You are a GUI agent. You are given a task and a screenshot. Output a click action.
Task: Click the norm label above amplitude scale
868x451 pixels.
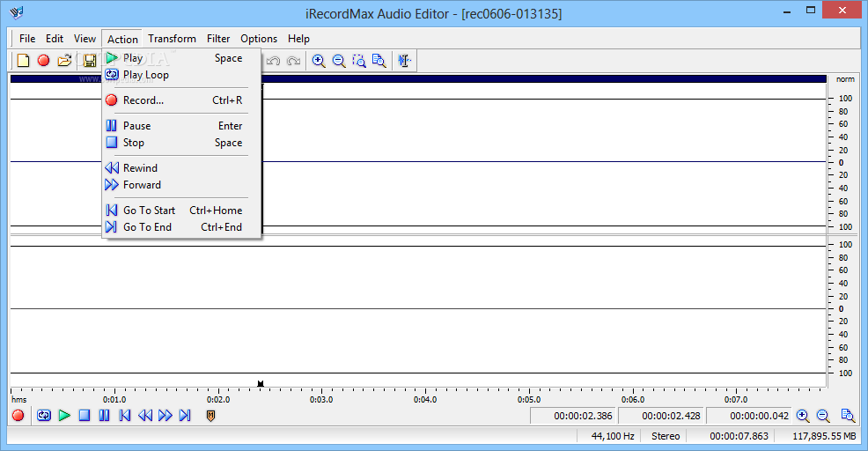(845, 79)
